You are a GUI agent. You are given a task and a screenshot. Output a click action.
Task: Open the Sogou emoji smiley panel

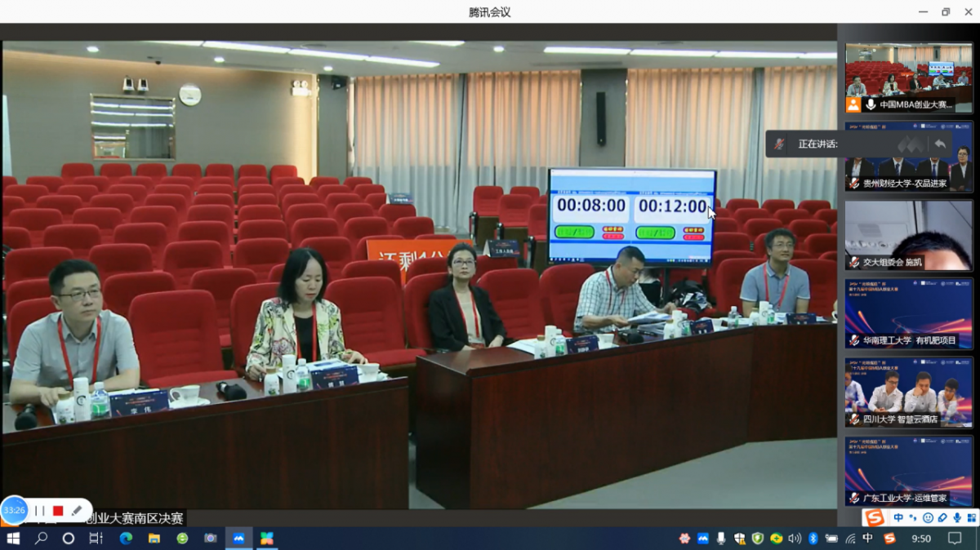pos(928,518)
